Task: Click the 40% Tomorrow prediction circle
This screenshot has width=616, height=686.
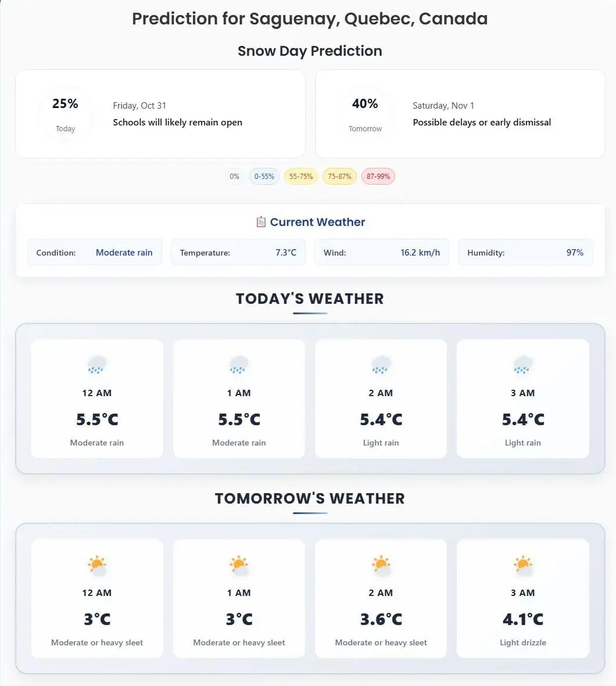Action: tap(365, 114)
